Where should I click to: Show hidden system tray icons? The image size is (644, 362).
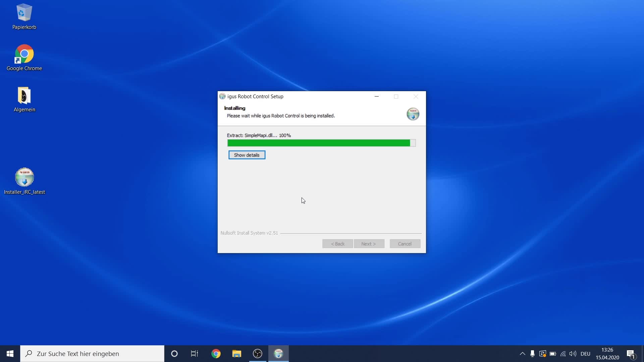tap(522, 354)
